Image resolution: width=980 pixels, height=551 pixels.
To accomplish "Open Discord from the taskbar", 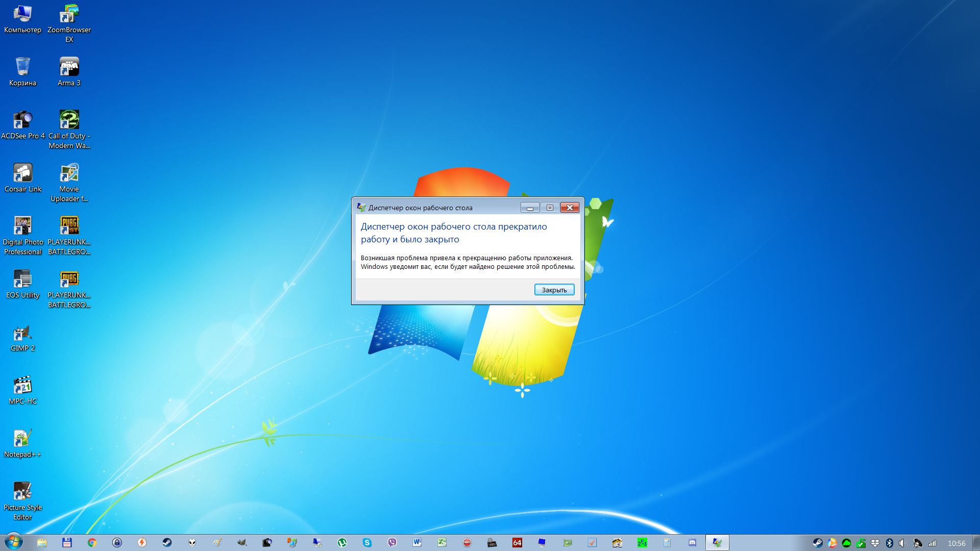I will (x=692, y=542).
